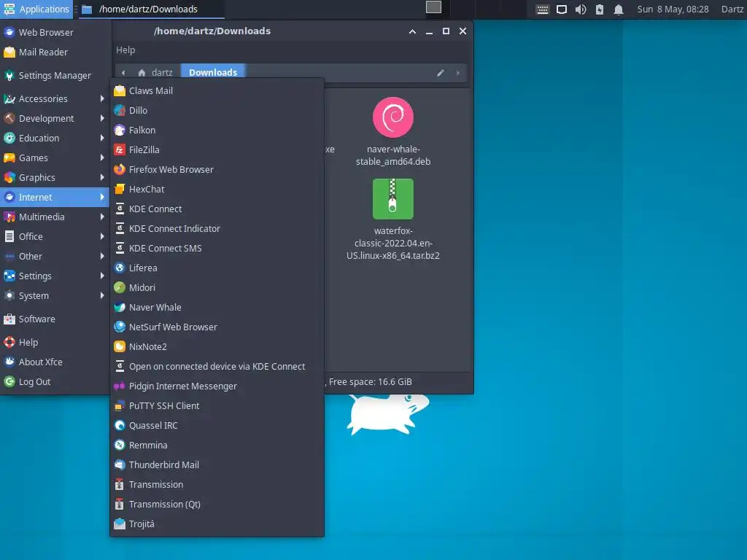Open clock showing Sun 8 May, 08:28

coord(673,9)
